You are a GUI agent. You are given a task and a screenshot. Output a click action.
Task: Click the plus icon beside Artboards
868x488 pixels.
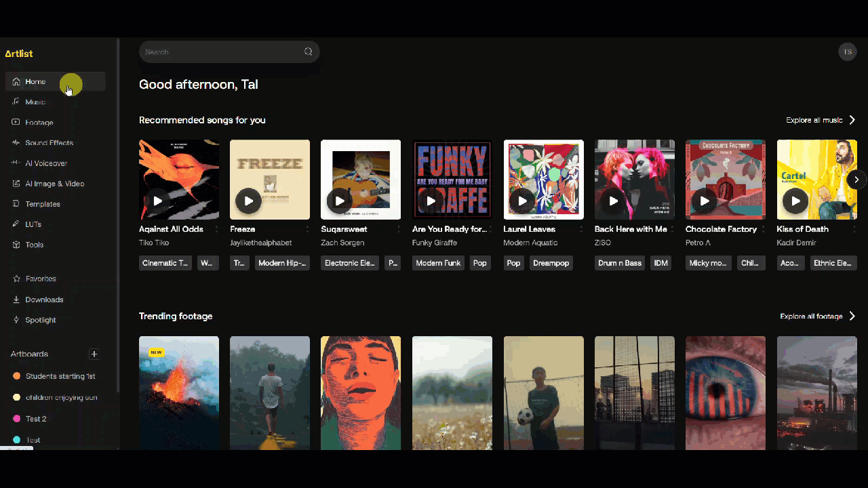(x=94, y=354)
